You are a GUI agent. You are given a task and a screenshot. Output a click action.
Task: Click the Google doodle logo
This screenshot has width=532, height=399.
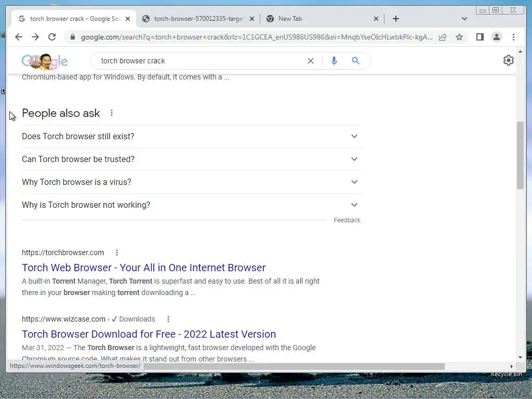tap(45, 61)
